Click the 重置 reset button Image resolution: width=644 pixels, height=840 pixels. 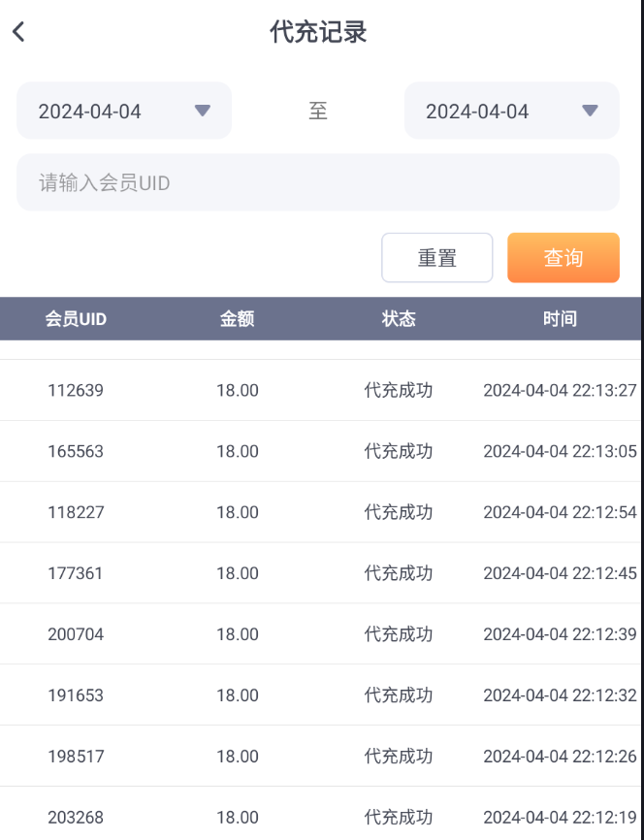[436, 258]
